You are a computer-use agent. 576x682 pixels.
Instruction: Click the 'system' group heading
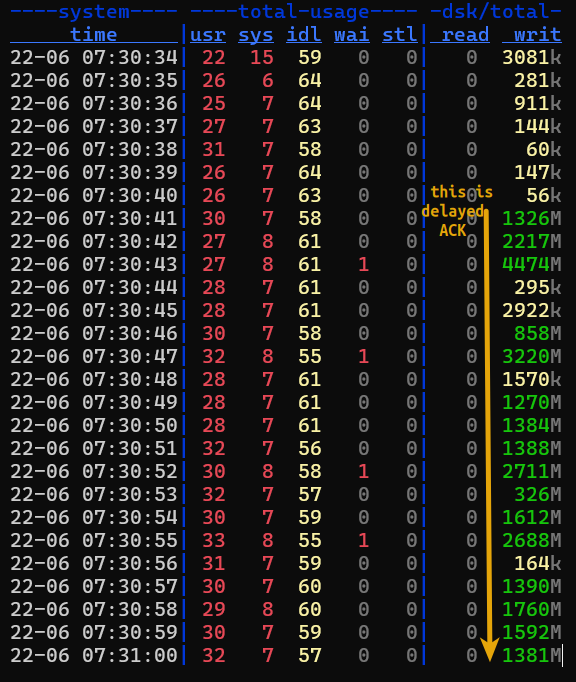click(94, 12)
